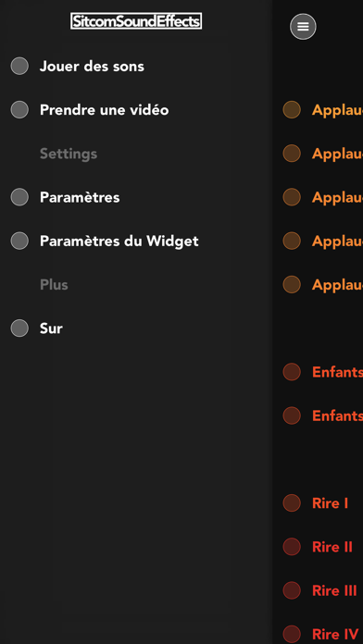Screen dimensions: 363x644
Task: Trigger the red circle beside Rire III
Action: click(292, 590)
